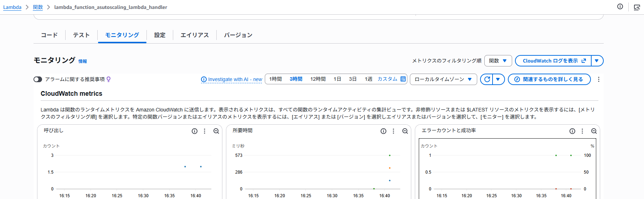Expand the arrow beside CloudWatch ログを表示
This screenshot has height=199, width=644.
[x=597, y=61]
